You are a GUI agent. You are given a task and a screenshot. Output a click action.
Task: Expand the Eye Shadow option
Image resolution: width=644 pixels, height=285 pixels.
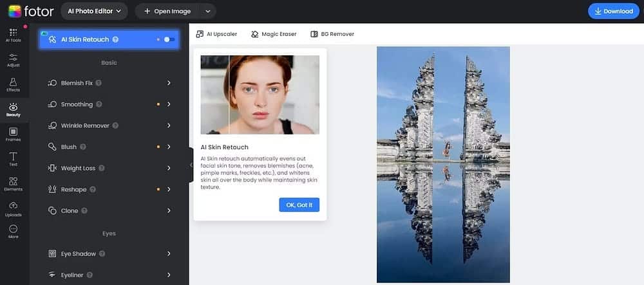click(x=169, y=253)
